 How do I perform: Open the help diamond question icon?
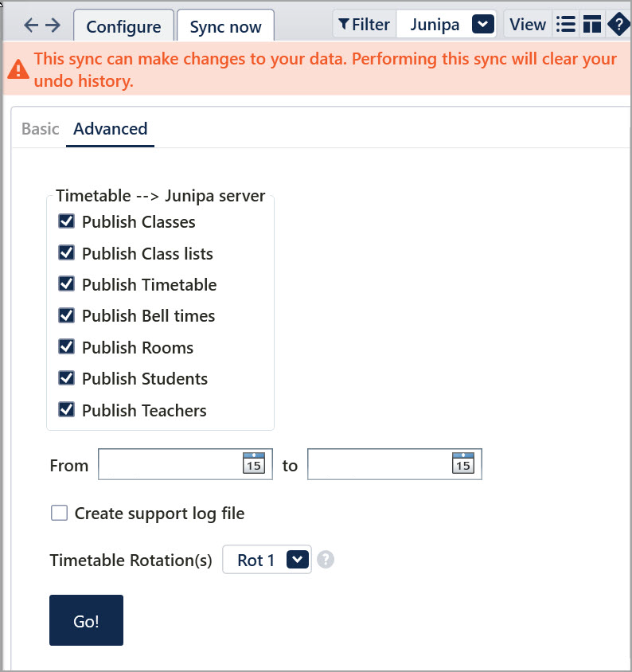pos(618,25)
